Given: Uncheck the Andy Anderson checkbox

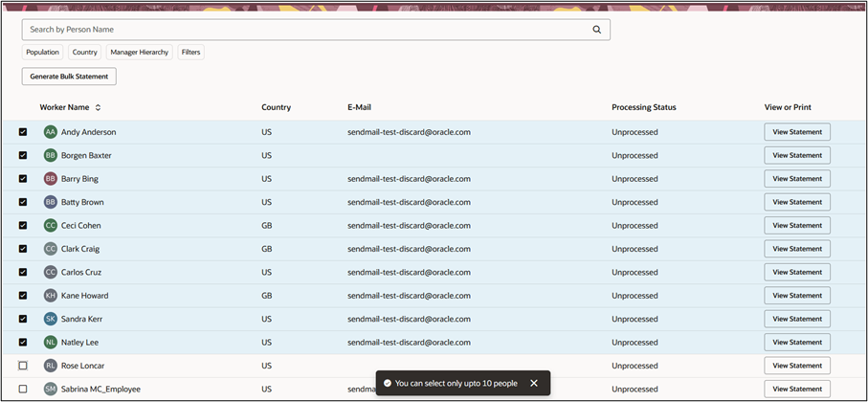Looking at the screenshot, I should tap(23, 132).
